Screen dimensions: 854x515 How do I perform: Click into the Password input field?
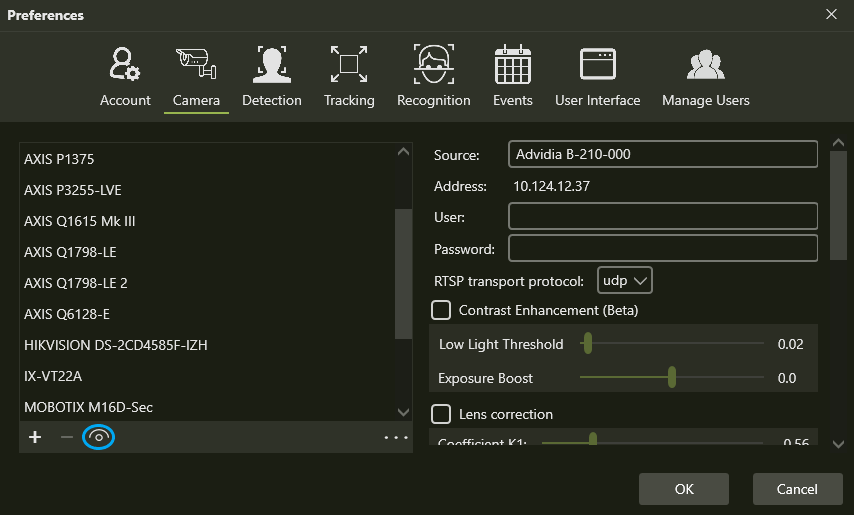(662, 248)
